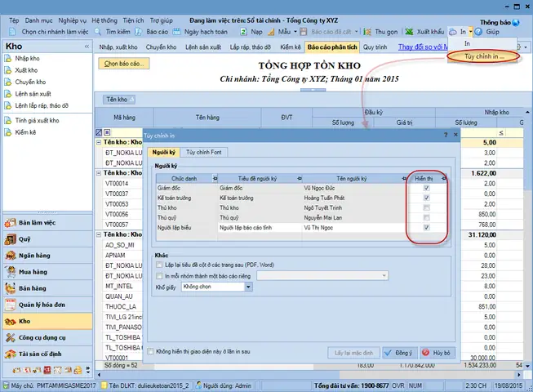Open the Giúp help icon
Image resolution: width=533 pixels, height=392 pixels.
click(x=478, y=32)
